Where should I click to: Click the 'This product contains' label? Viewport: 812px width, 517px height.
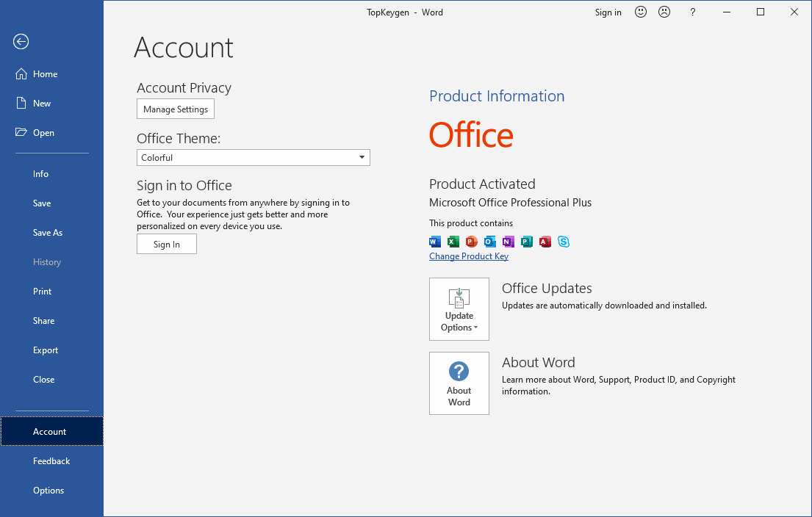pos(471,223)
